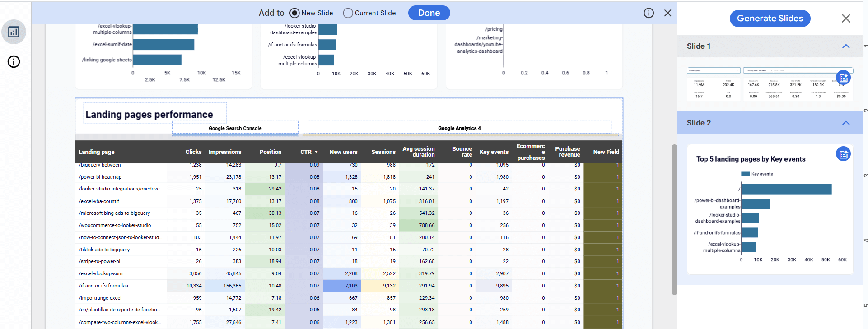Close the Add to slide toolbar
Screen dimensions: 868x329
click(667, 13)
